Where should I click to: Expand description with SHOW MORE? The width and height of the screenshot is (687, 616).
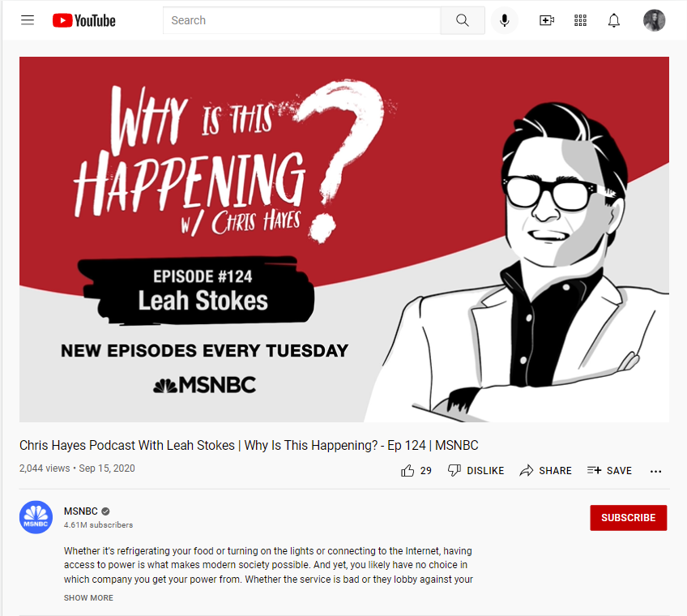tap(88, 597)
